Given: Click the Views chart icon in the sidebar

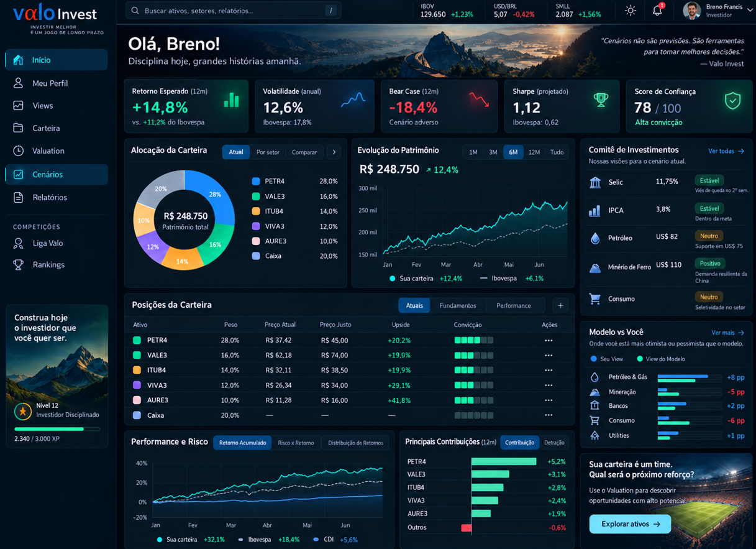Looking at the screenshot, I should point(19,106).
